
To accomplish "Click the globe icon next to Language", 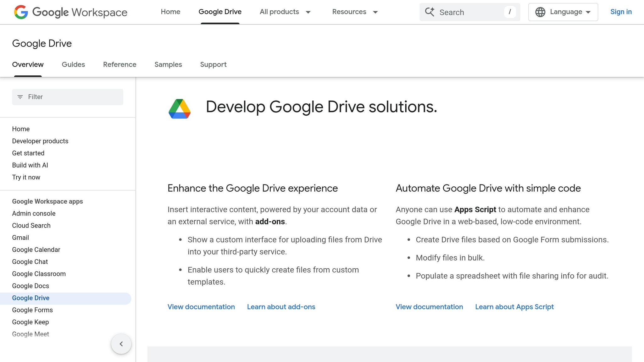I will [540, 12].
